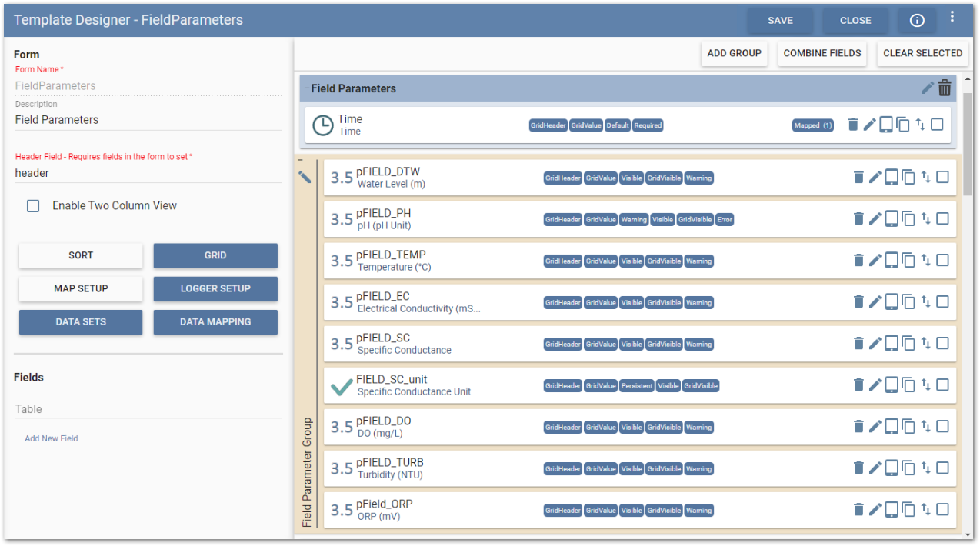This screenshot has height=546, width=980.
Task: Edit the pFIELD_TEMP field
Action: (x=875, y=260)
